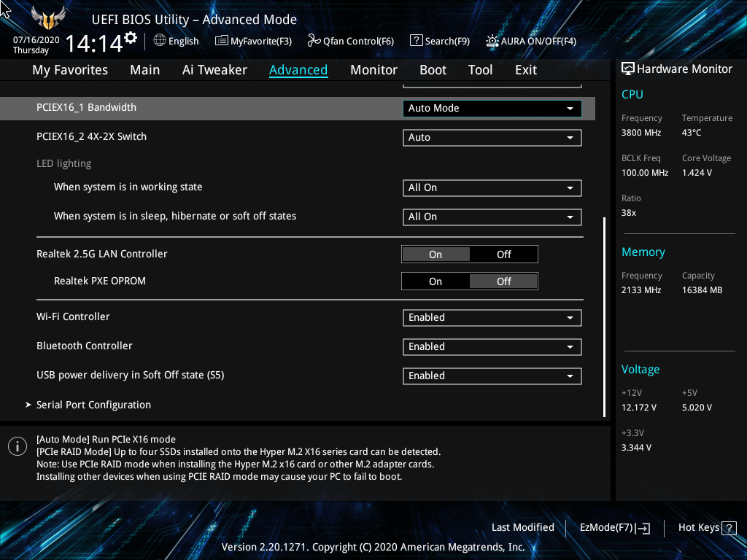Open PCIEX16_1 Bandwidth Auto Mode dropdown

492,108
